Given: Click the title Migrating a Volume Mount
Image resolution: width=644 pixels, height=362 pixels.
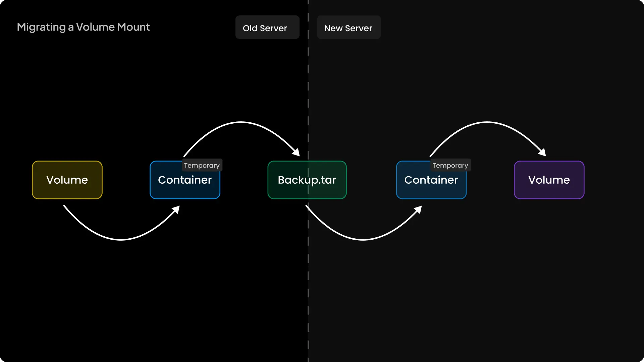Looking at the screenshot, I should [x=83, y=27].
